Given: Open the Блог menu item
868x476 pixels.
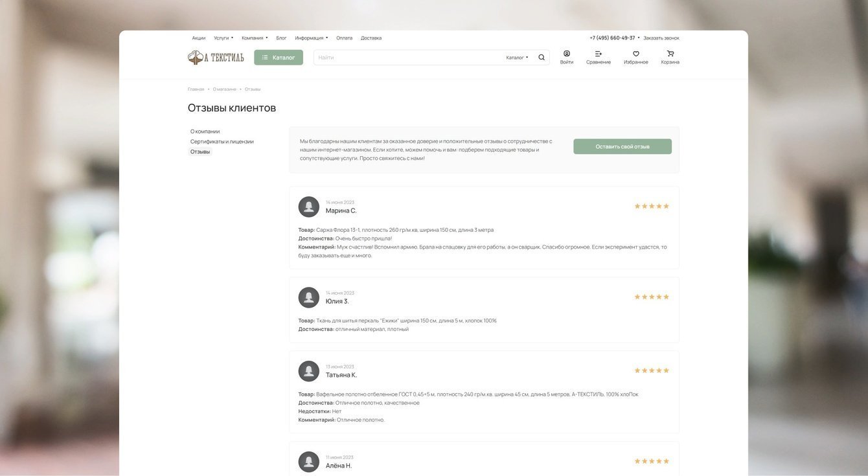Looking at the screenshot, I should pos(281,38).
